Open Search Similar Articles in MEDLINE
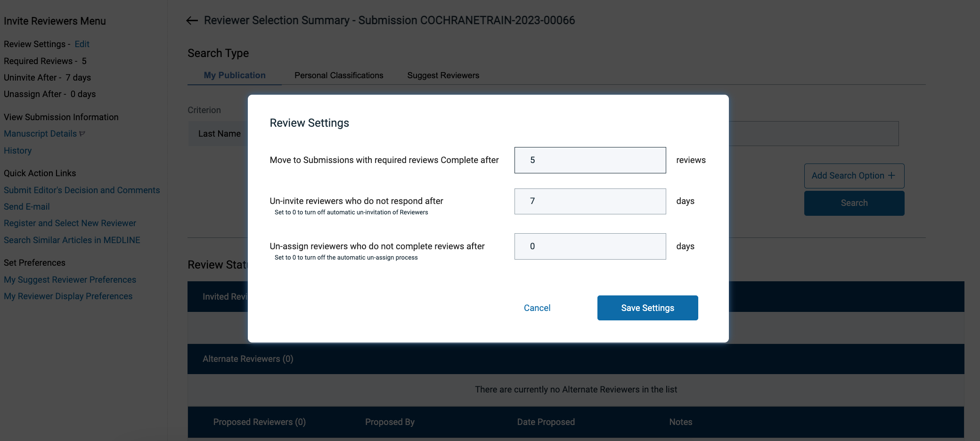Image resolution: width=980 pixels, height=441 pixels. [x=72, y=240]
